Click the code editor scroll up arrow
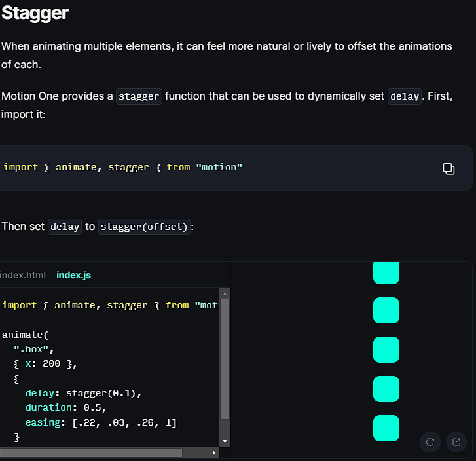 [x=225, y=294]
